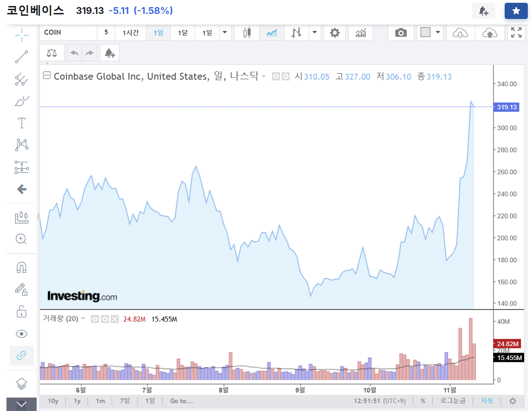Select the XABCD pattern tool
The image size is (532, 411).
22,145
